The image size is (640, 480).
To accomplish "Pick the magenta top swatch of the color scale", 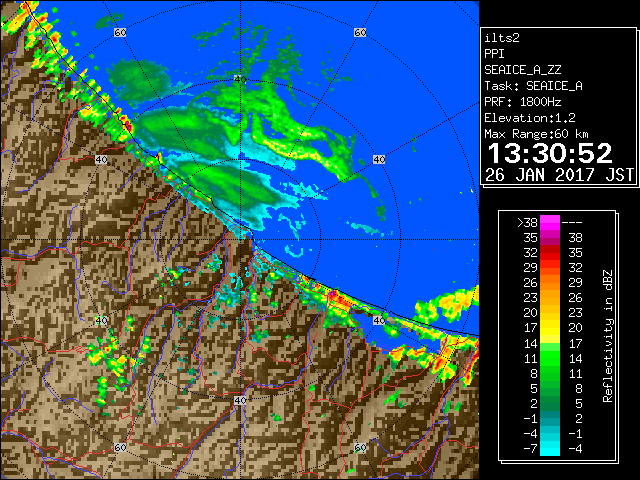I will click(550, 222).
